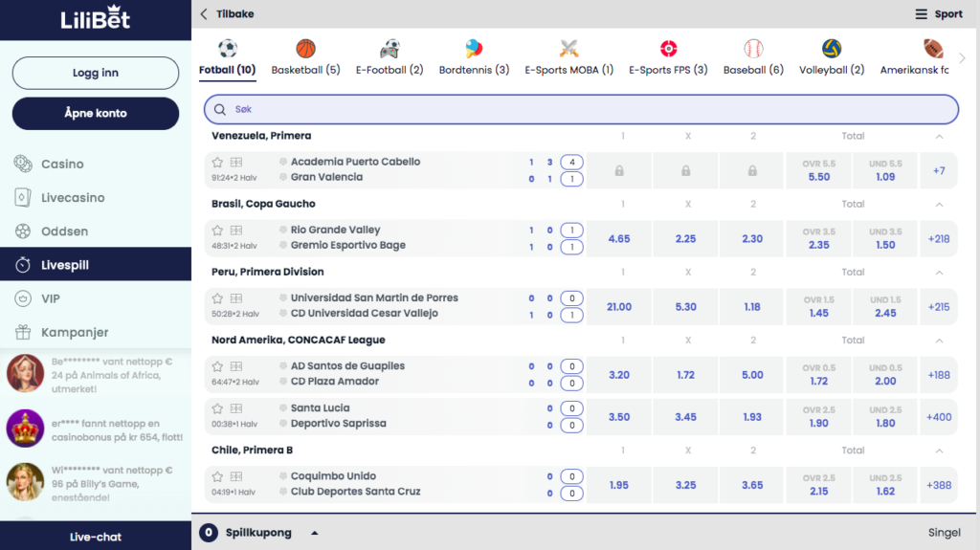Screen dimensions: 980x550
Task: Collapse Brasil, Copa Gaucho section
Action: pos(939,205)
